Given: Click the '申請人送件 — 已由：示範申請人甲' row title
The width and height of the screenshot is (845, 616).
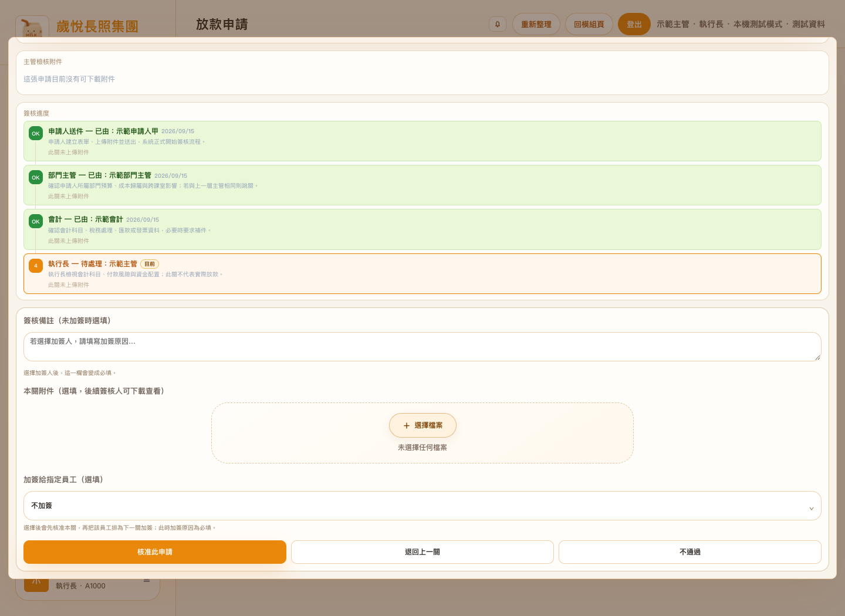Looking at the screenshot, I should 103,131.
